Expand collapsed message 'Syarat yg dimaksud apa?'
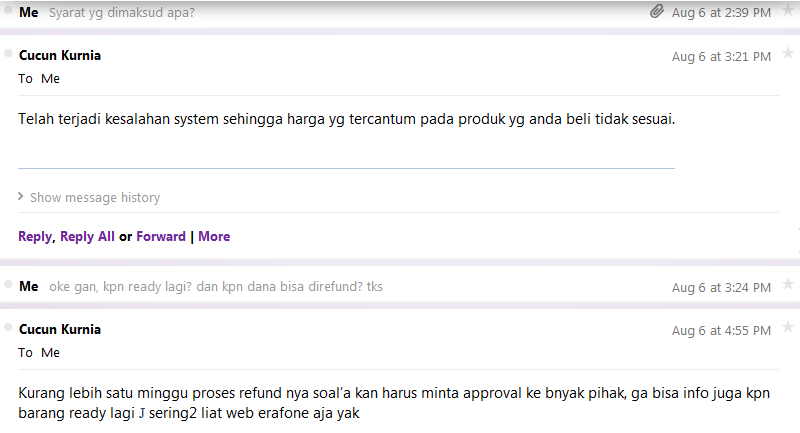 point(121,13)
